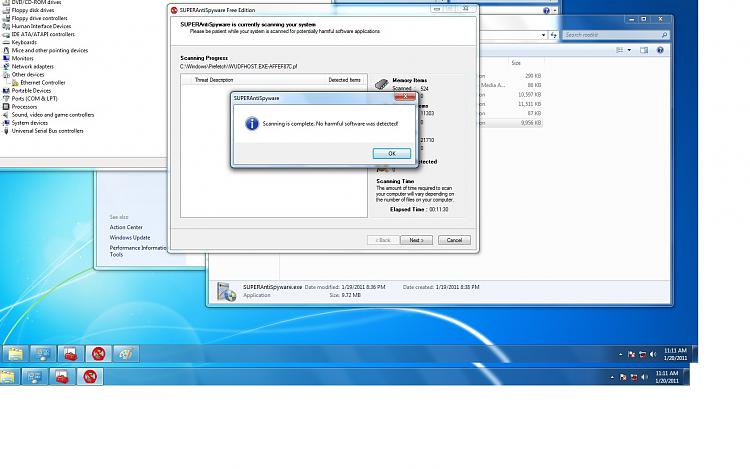Select the file row sized 87 KB
The width and height of the screenshot is (750, 469).
[x=511, y=114]
